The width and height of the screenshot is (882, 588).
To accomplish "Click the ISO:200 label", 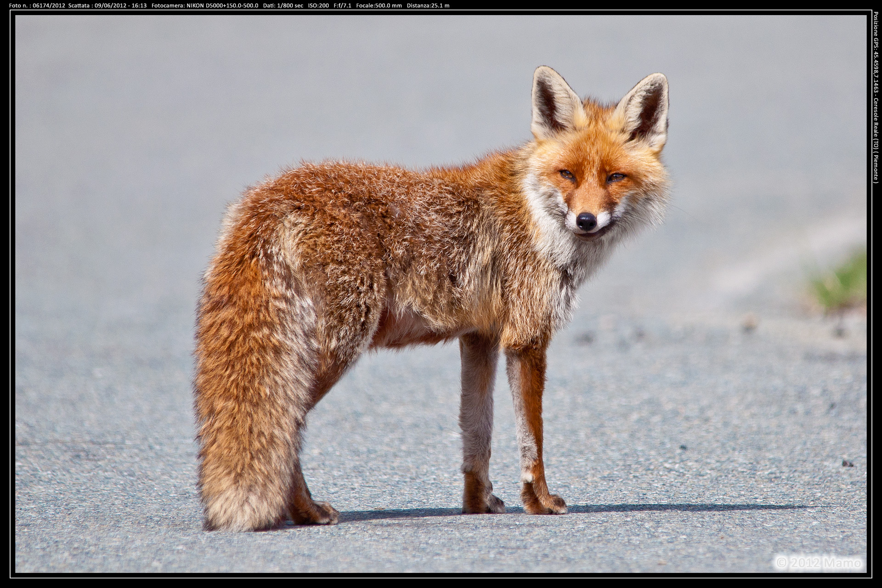I will pos(318,6).
